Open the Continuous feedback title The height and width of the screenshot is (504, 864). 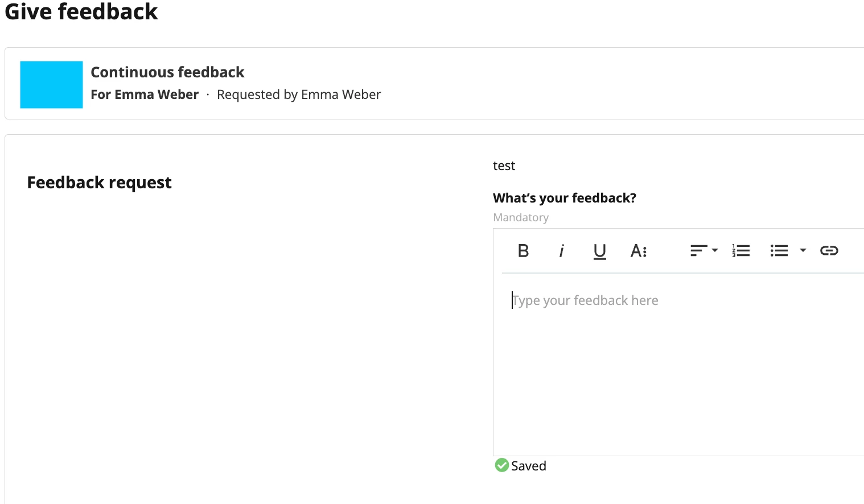coord(167,72)
